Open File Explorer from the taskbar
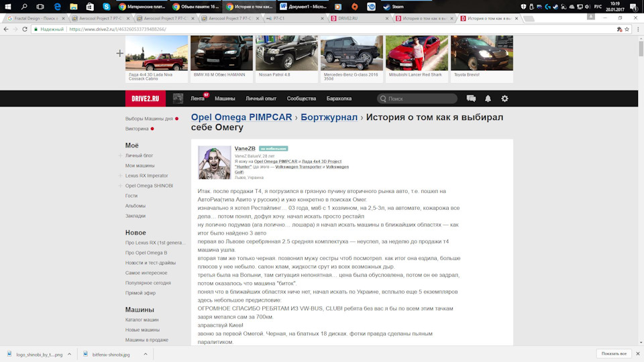This screenshot has height=362, width=644. [74, 7]
